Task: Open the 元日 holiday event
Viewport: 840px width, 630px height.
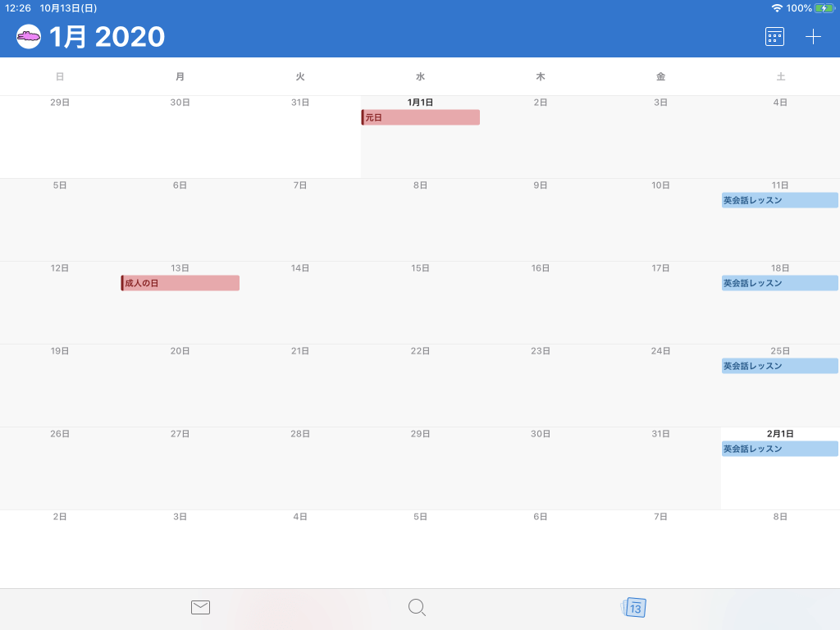Action: tap(421, 117)
